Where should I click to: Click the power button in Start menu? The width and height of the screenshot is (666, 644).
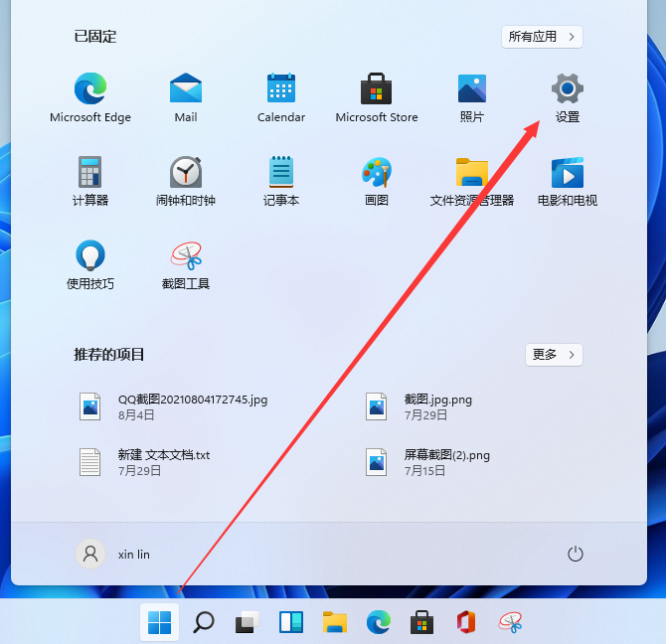click(x=574, y=554)
